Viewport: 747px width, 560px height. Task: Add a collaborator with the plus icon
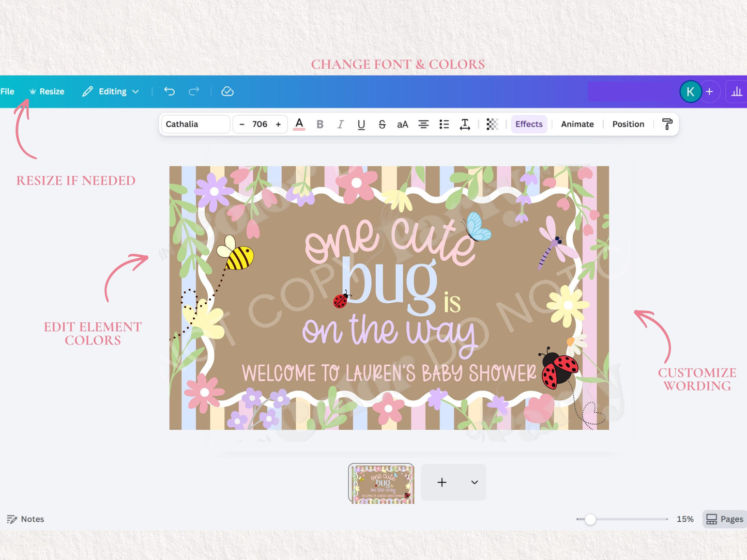click(x=709, y=91)
